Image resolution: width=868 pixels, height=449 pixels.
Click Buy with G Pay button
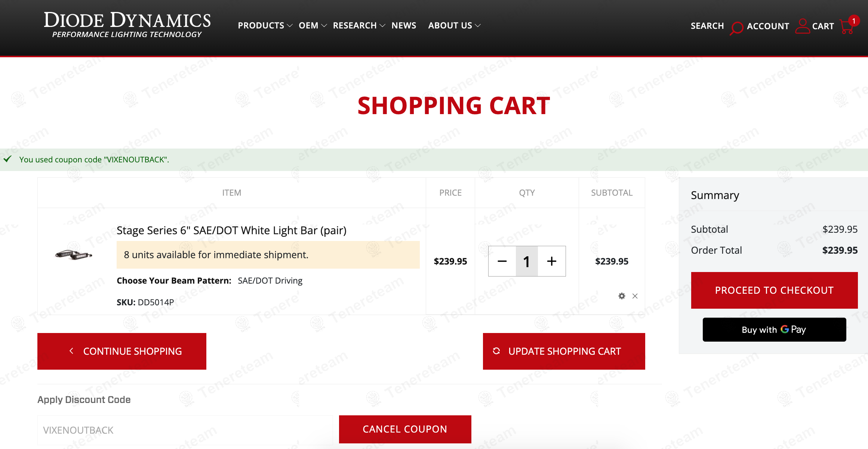click(x=774, y=330)
